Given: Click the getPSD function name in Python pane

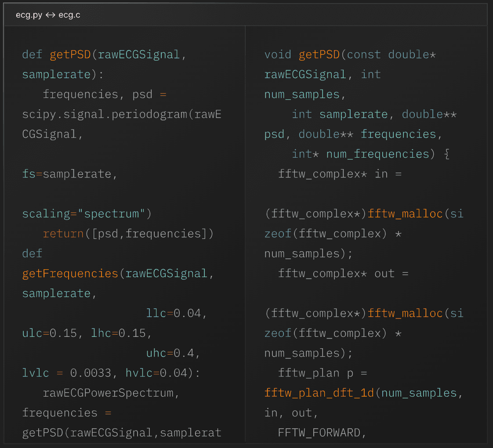Looking at the screenshot, I should pyautogui.click(x=70, y=54).
